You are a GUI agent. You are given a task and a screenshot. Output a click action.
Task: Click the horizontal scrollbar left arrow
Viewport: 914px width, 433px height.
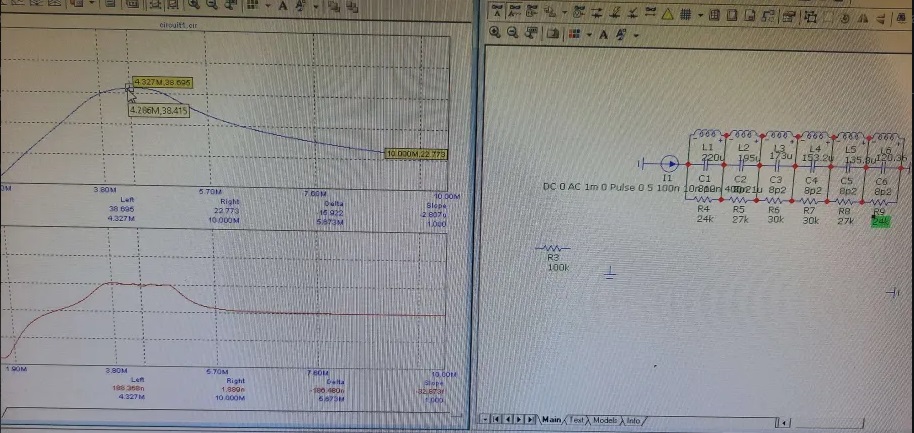pyautogui.click(x=785, y=421)
